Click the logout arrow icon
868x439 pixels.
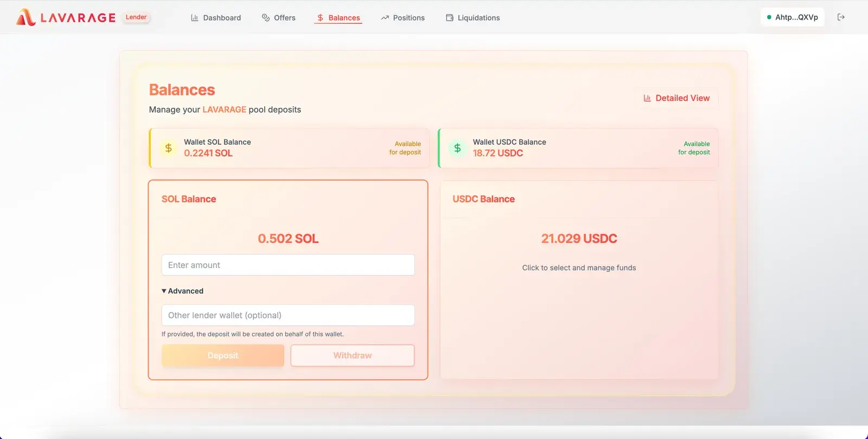pos(841,17)
